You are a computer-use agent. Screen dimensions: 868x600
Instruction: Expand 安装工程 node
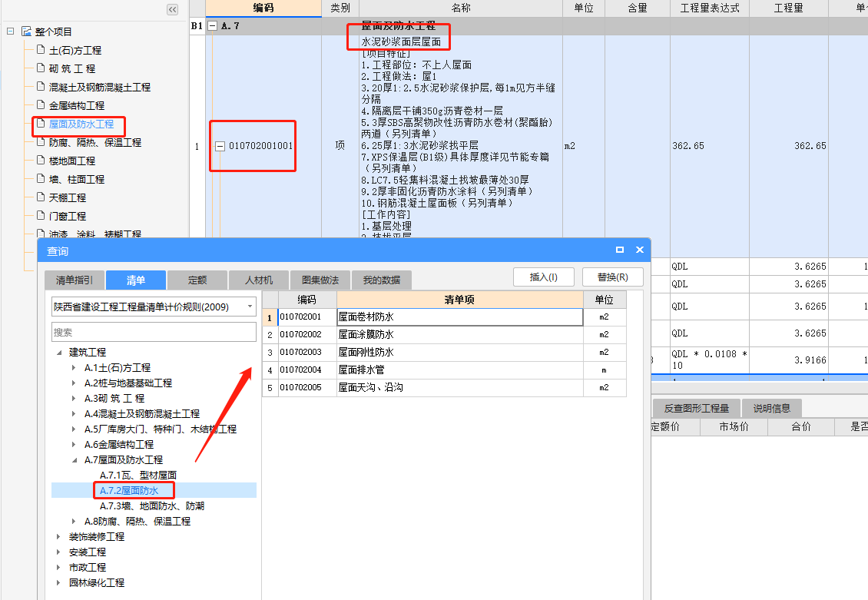[x=58, y=552]
